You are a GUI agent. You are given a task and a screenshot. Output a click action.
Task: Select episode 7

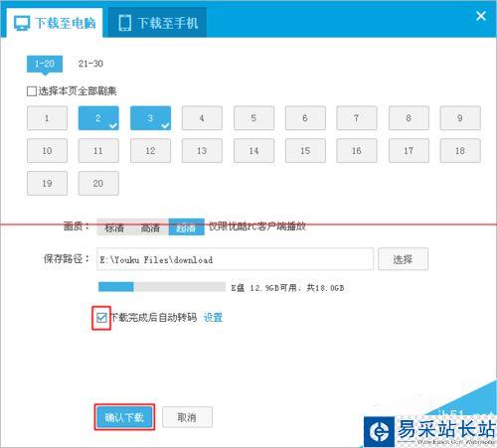point(357,118)
